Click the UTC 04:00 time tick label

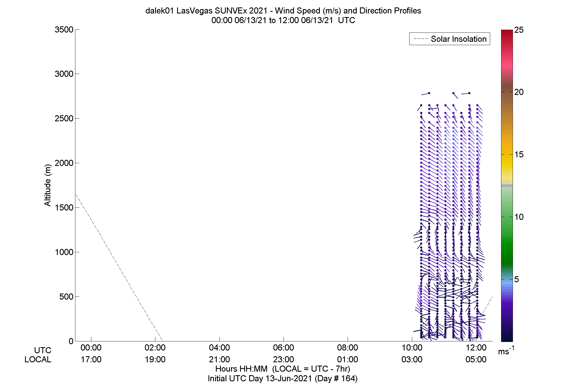point(219,348)
